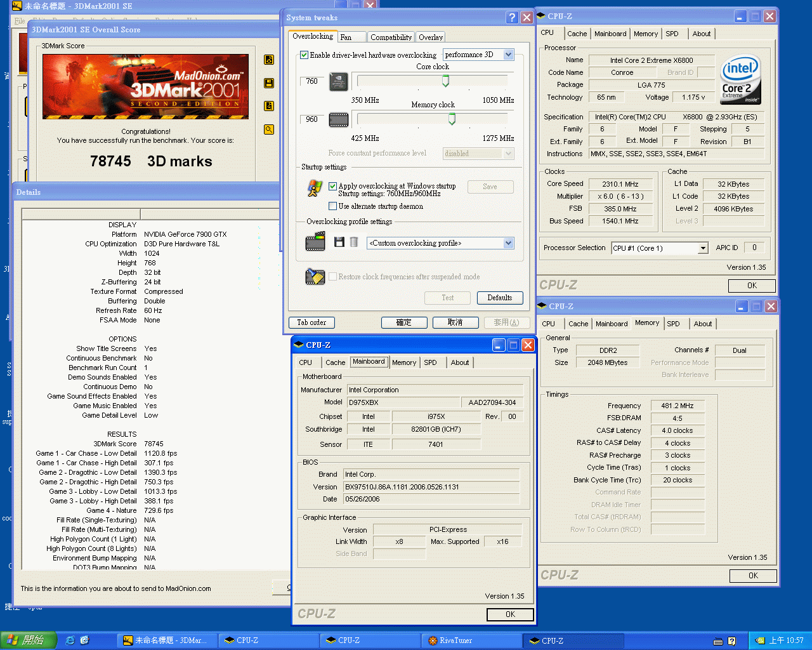Open Cache tab in top CPU-Z window
The image size is (812, 650).
pos(577,34)
